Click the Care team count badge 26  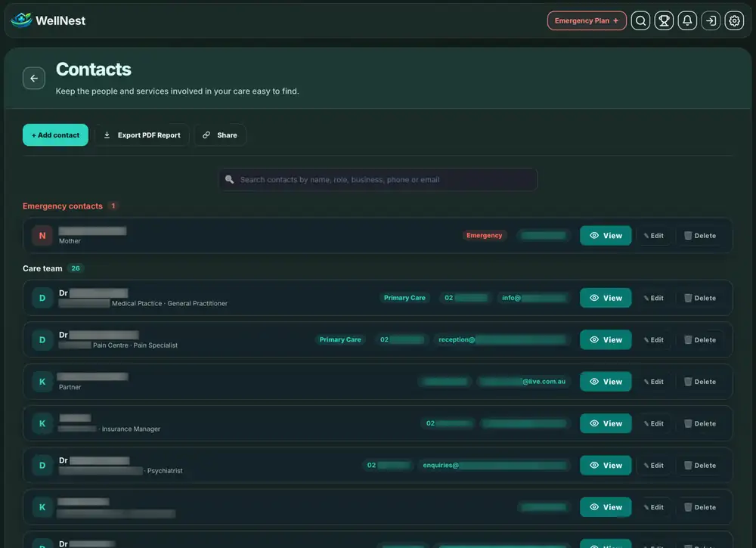point(76,268)
